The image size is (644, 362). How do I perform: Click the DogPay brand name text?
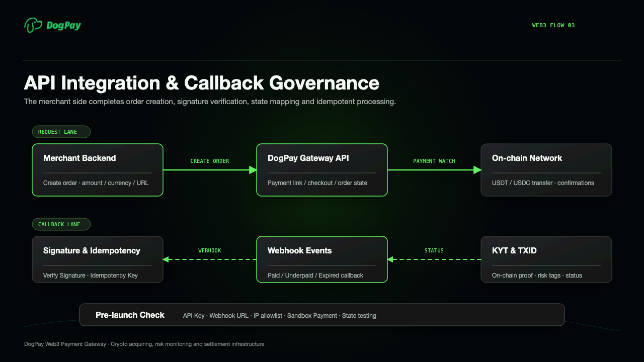coord(63,25)
